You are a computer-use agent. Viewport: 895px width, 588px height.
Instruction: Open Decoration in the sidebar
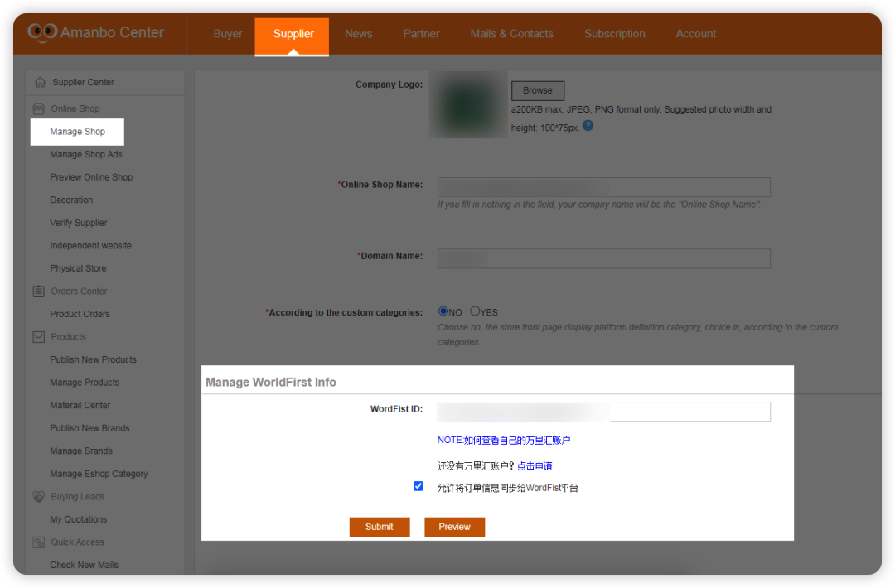click(x=70, y=200)
